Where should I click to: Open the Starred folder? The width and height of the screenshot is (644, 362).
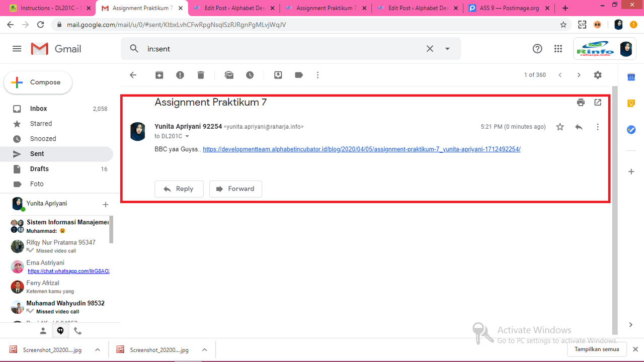(x=56, y=124)
